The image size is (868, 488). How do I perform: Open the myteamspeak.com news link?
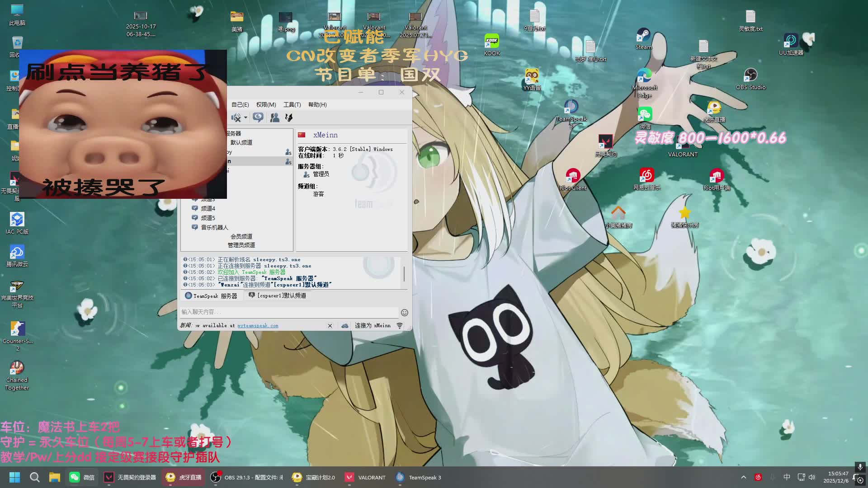pyautogui.click(x=258, y=326)
